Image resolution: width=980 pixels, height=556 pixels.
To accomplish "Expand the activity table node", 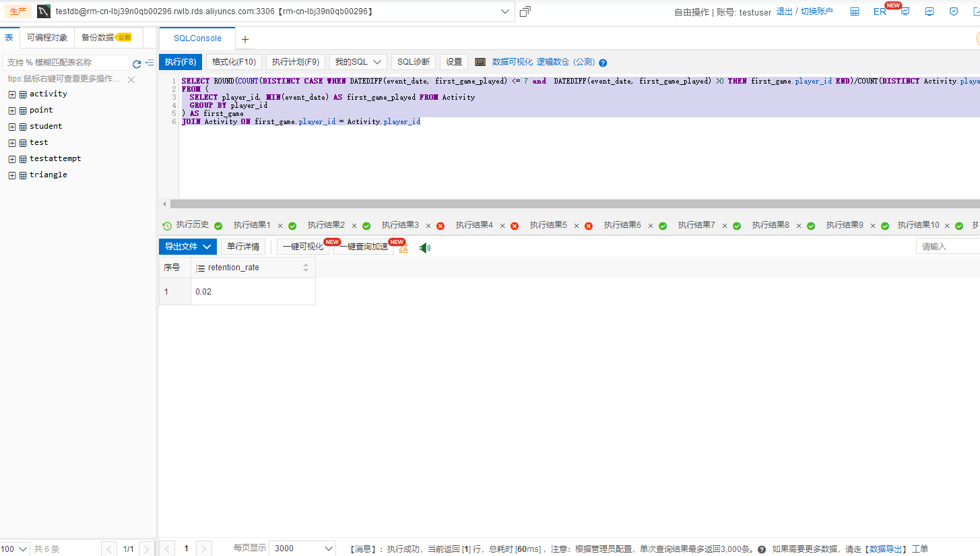I will click(x=11, y=94).
